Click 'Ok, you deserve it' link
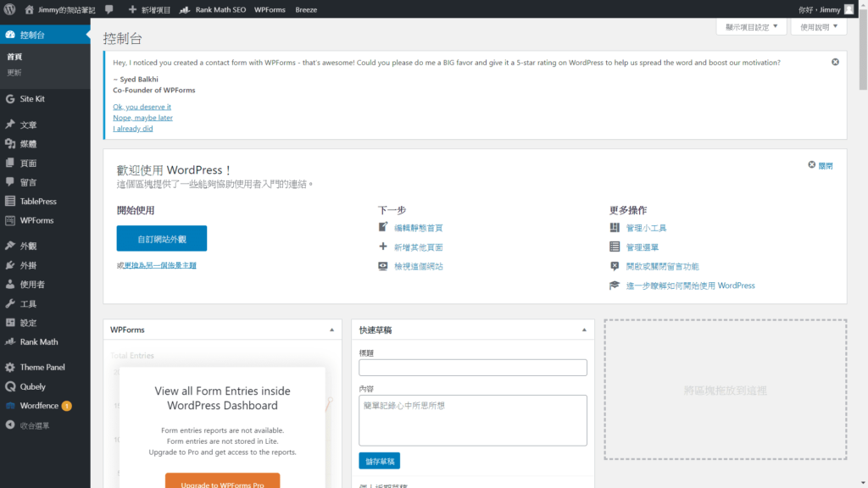 pos(142,107)
